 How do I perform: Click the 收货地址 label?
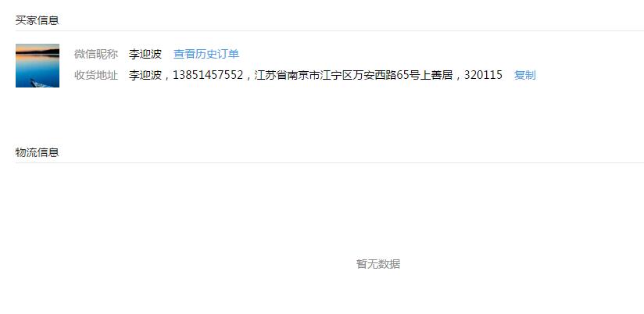tap(96, 75)
